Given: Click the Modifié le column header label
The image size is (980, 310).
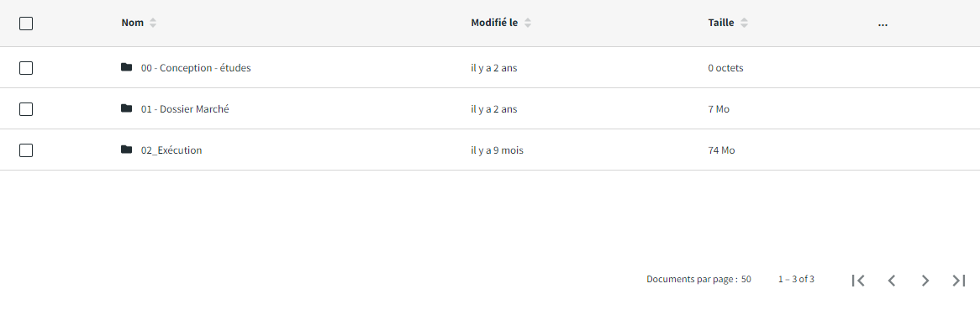Looking at the screenshot, I should (494, 24).
